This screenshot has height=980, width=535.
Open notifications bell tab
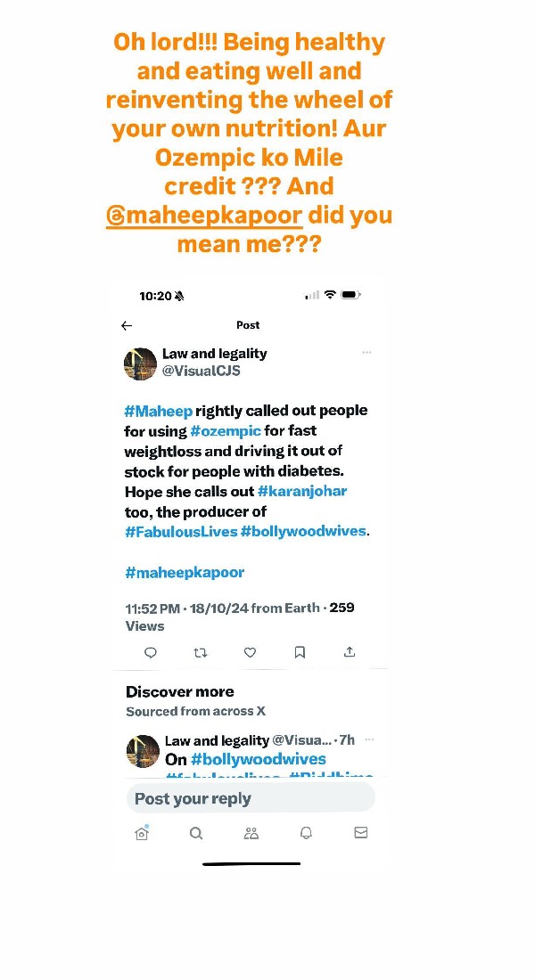(306, 833)
